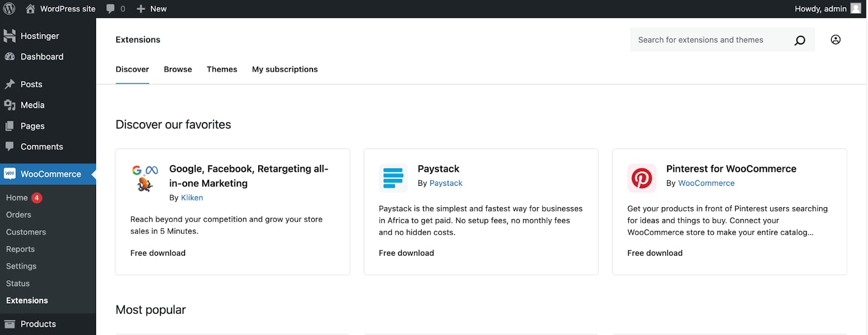Viewport: 868px width, 335px height.
Task: Click the WooCommerce sidebar icon
Action: [x=10, y=174]
